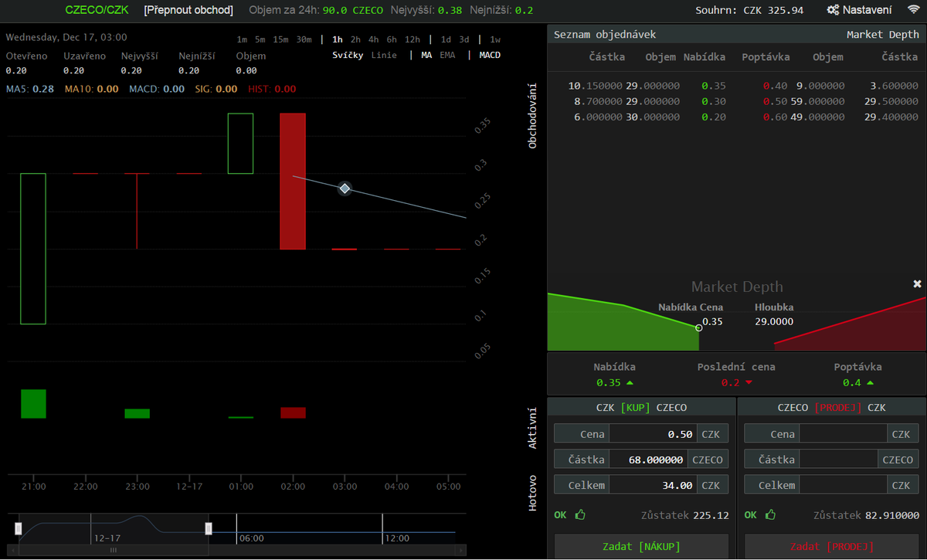Click the sell Částka input field
The height and width of the screenshot is (560, 927).
point(839,460)
